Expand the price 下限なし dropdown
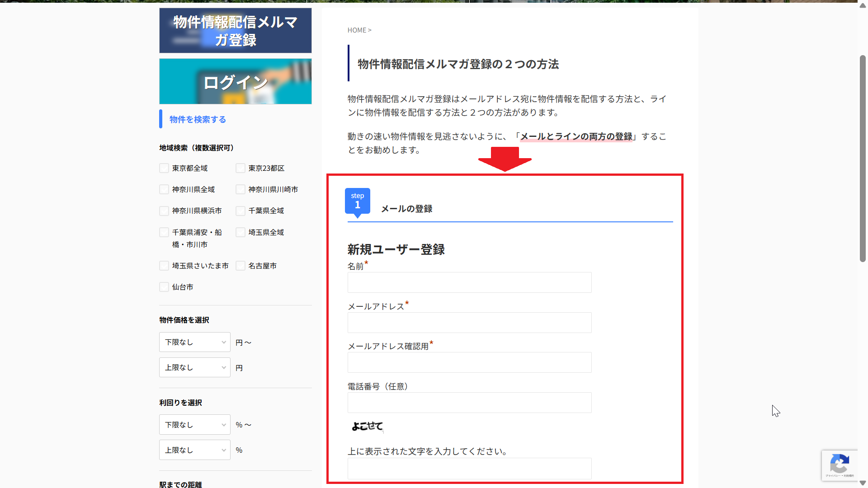The height and width of the screenshot is (488, 868). (x=194, y=342)
